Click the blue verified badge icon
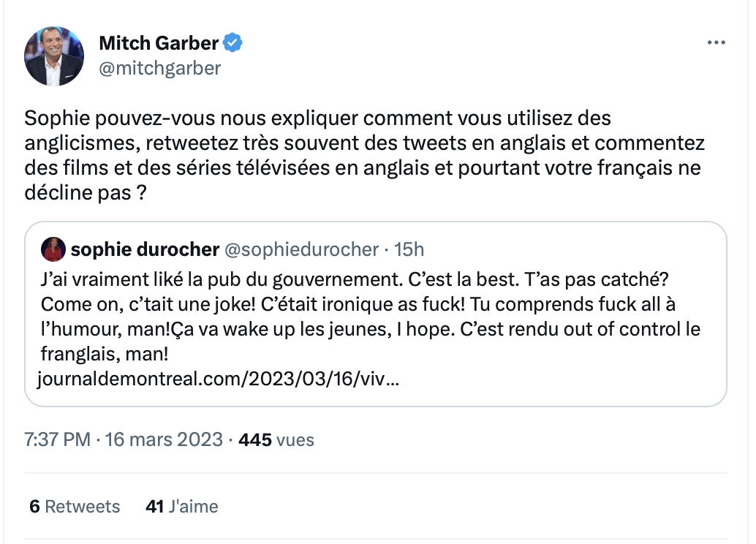Screen dimensions: 756x544 tap(233, 43)
